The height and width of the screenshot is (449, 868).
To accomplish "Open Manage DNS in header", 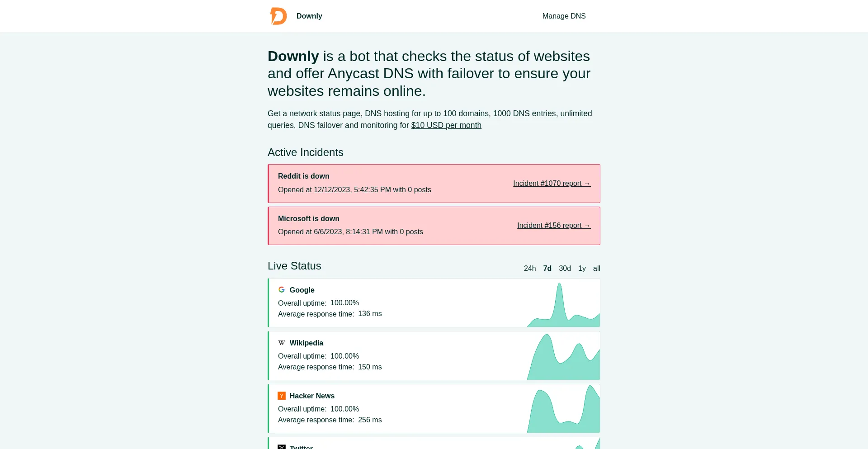I will click(564, 16).
